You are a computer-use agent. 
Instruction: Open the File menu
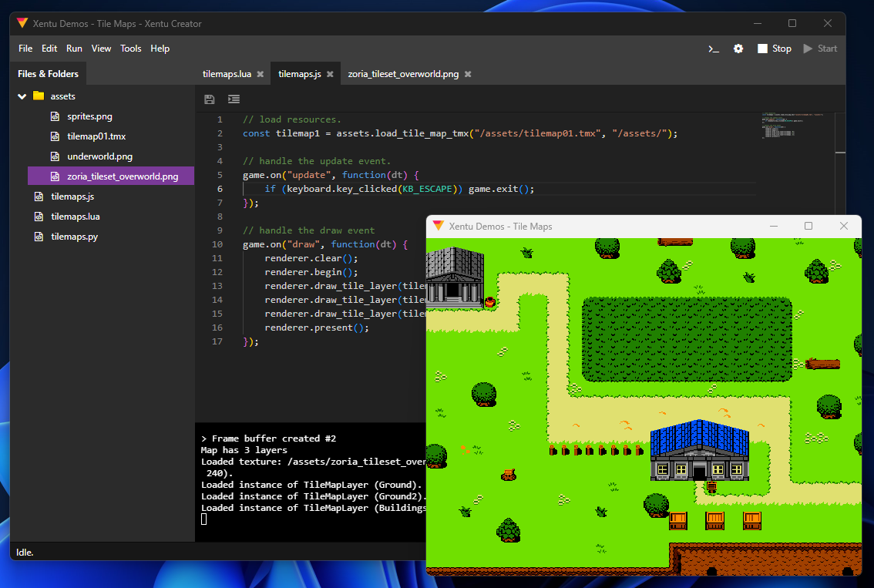(x=25, y=48)
